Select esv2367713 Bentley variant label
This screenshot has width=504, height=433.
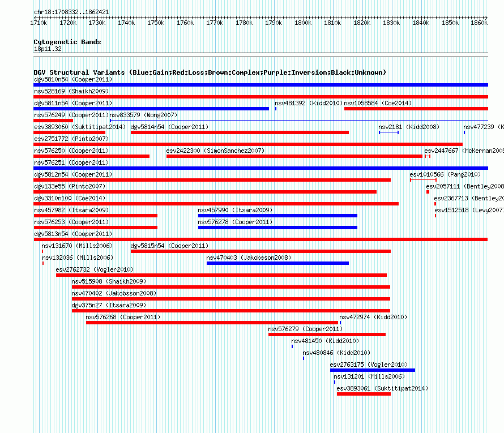(469, 198)
